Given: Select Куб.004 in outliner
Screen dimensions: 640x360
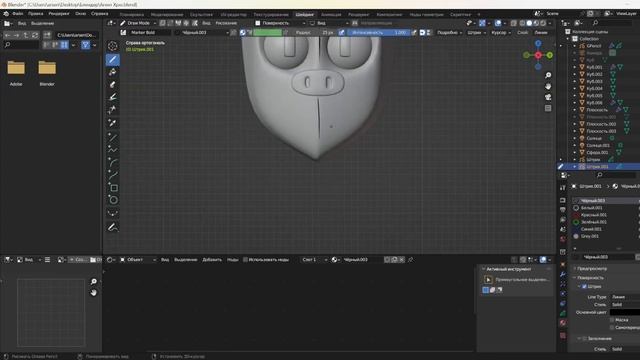Looking at the screenshot, I should 594,89.
